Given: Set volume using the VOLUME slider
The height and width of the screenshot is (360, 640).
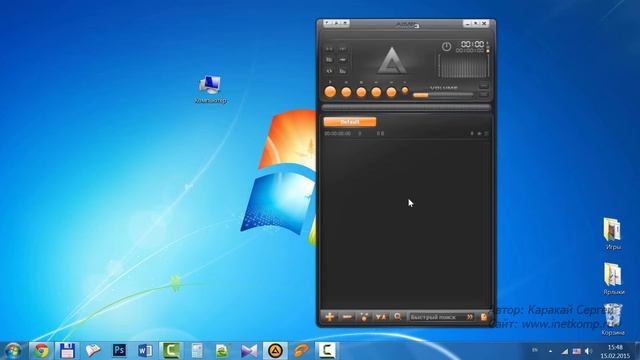Looking at the screenshot, I should tap(443, 95).
